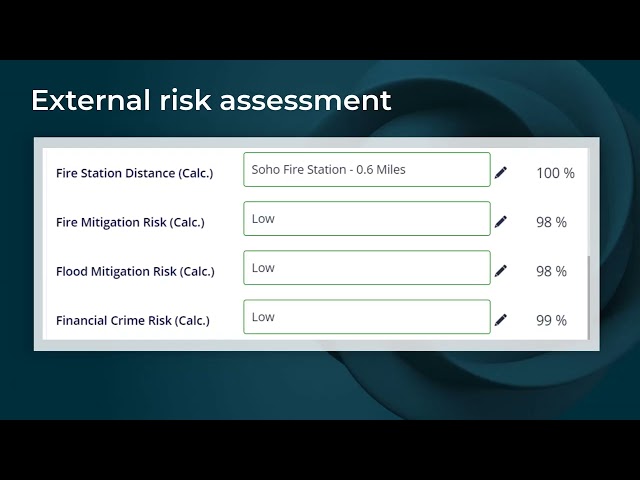Click the 'External risk assessment' heading
640x480 pixels.
click(211, 100)
